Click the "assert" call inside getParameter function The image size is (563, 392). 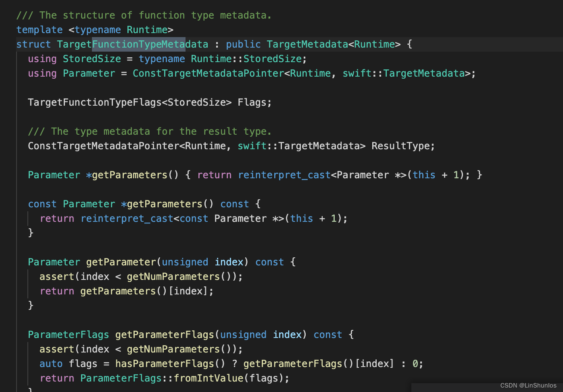tap(57, 277)
